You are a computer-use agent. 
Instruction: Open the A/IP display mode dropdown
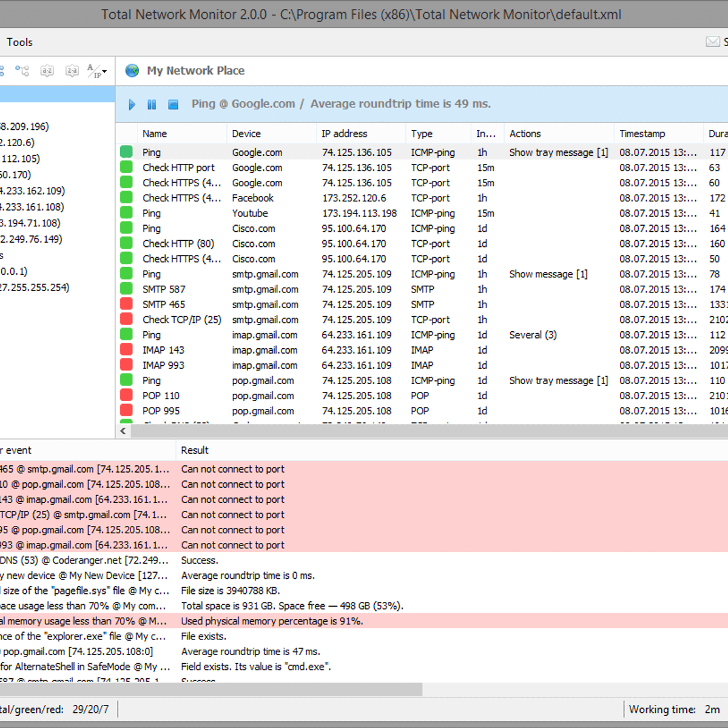96,71
